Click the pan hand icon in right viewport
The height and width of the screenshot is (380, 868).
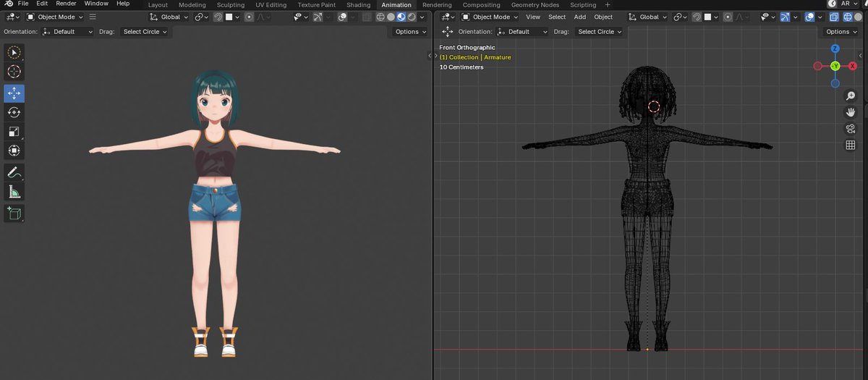851,112
